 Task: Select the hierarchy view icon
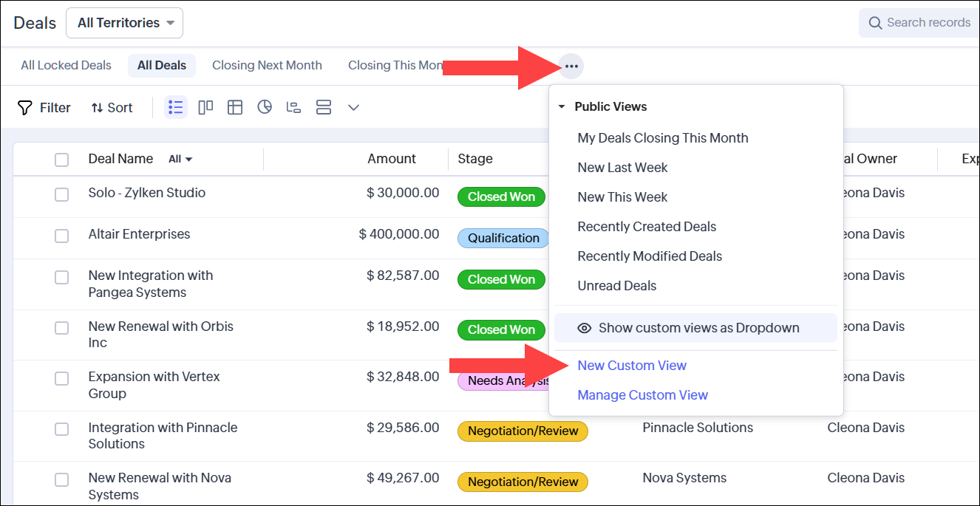pos(293,107)
